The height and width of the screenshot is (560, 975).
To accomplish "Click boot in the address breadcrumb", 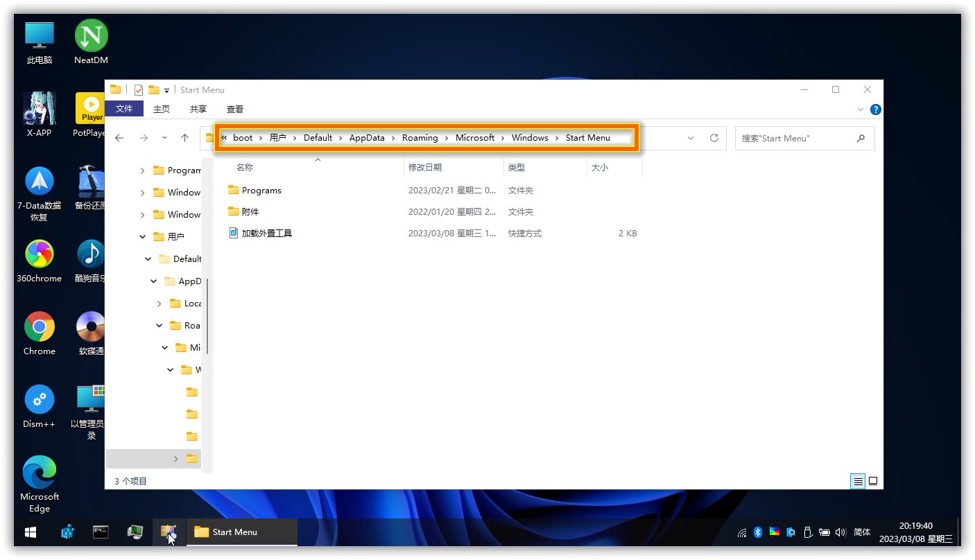I will coord(243,138).
